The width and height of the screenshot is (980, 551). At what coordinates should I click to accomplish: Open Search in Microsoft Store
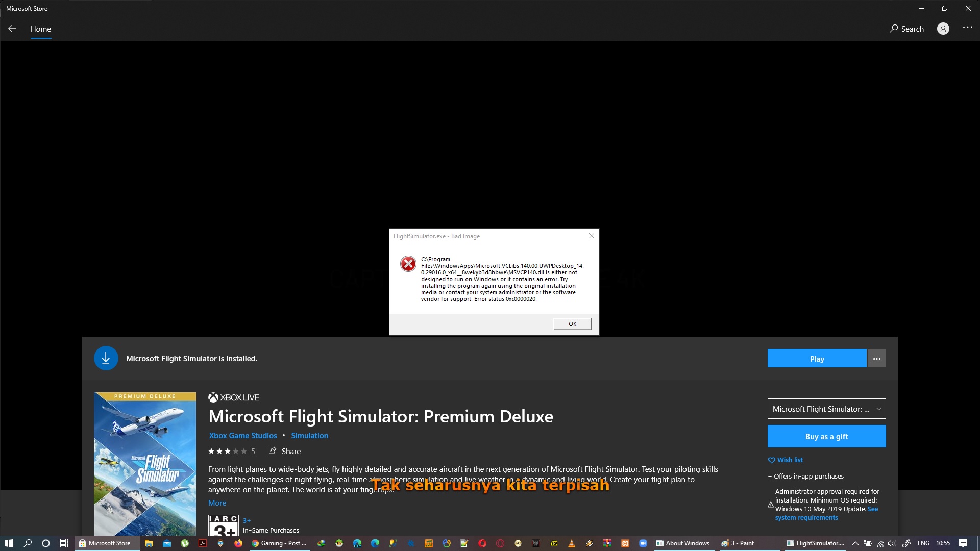point(906,29)
